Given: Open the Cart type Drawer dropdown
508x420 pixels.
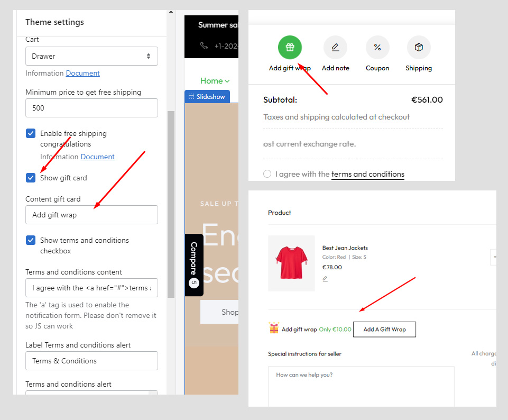Looking at the screenshot, I should [x=91, y=56].
